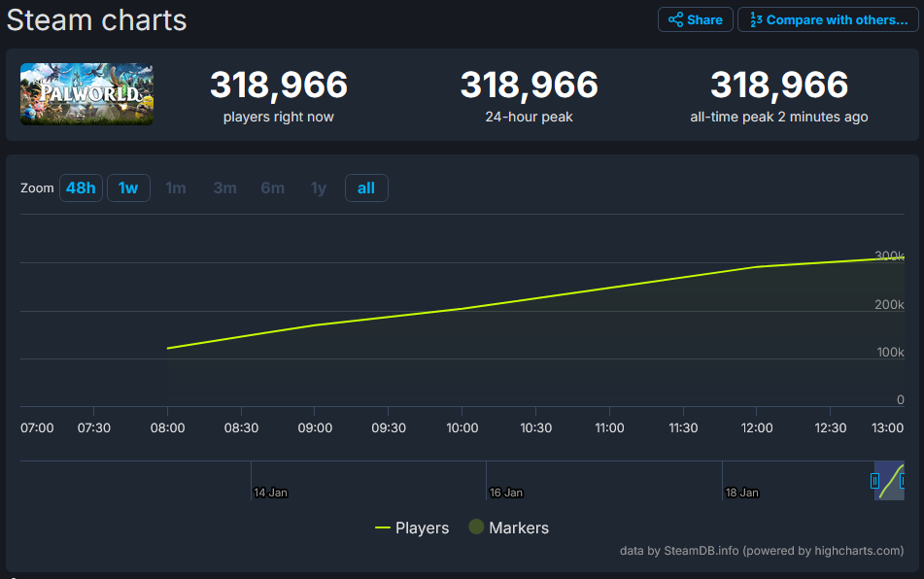Open Compare with others
Image resolution: width=924 pixels, height=579 pixels.
[x=837, y=19]
